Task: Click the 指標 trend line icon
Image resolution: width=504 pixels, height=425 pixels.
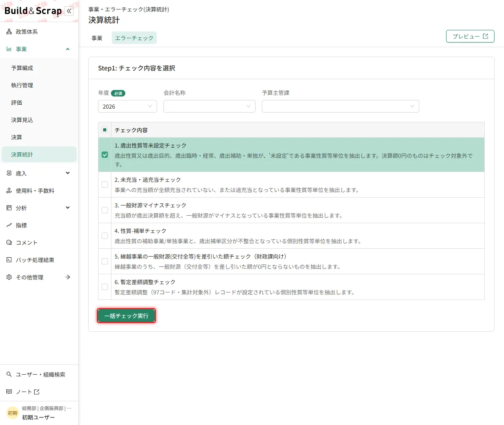Action: point(9,225)
